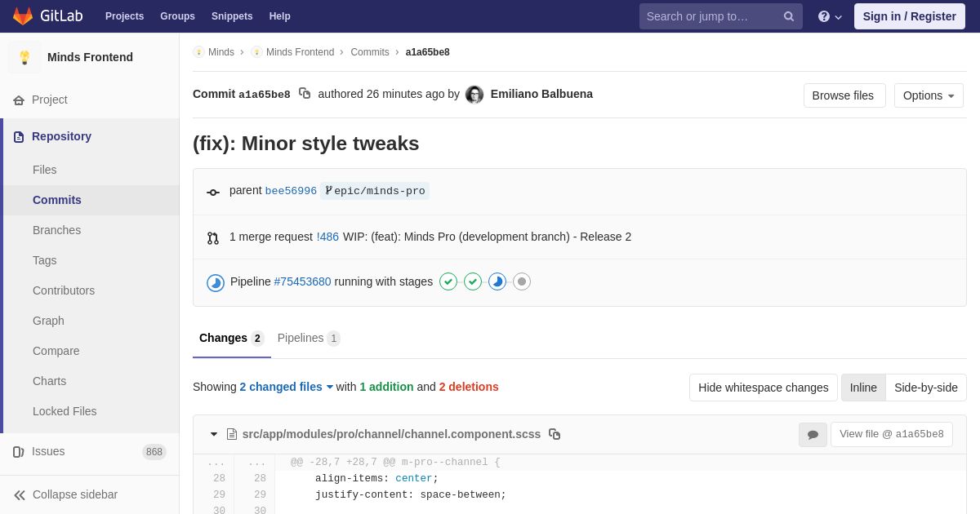Screen dimensions: 980x514
Task: Click Browse files button
Action: (x=844, y=95)
